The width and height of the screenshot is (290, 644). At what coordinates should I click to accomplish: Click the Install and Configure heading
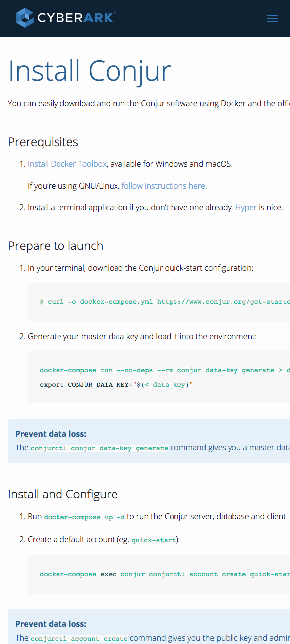pos(62,494)
